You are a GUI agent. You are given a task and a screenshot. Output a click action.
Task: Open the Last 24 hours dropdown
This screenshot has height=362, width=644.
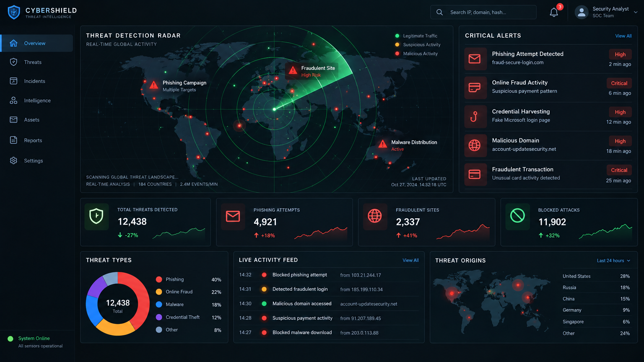point(613,261)
